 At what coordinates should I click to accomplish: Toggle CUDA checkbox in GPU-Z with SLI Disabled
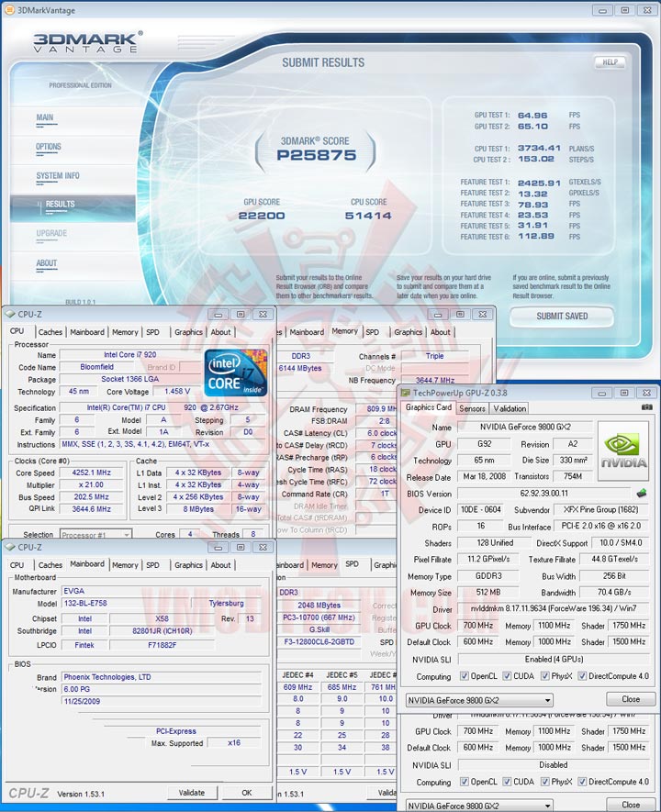pyautogui.click(x=507, y=782)
